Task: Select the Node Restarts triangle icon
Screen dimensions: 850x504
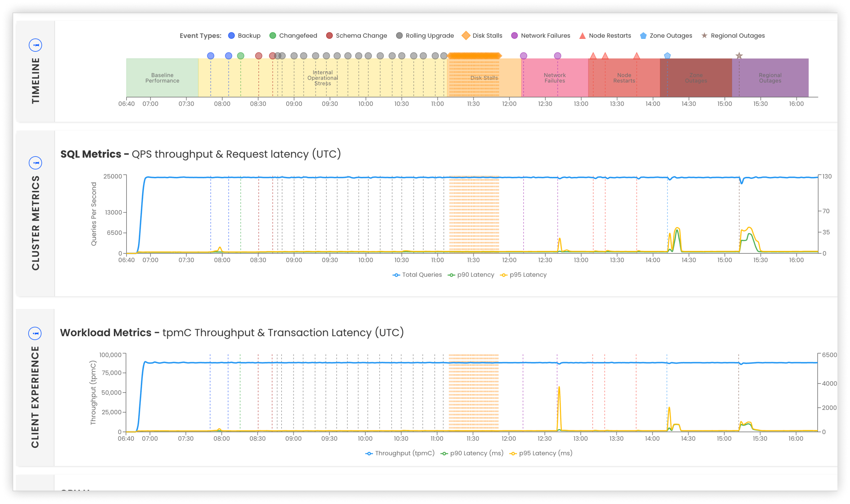Action: coord(583,35)
